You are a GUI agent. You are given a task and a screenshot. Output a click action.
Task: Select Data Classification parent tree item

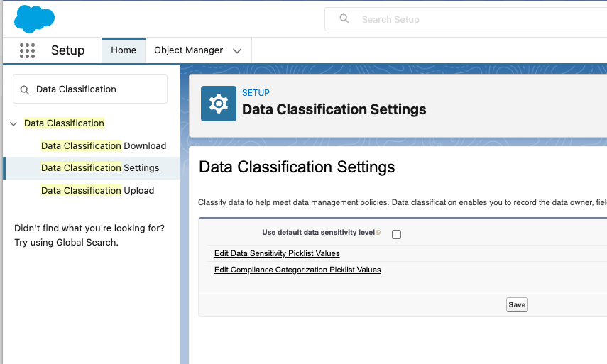64,123
